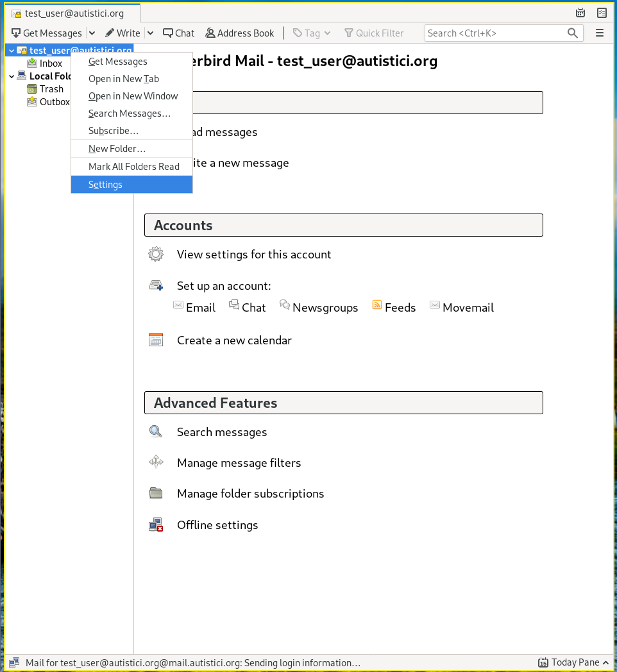Click the Tag toolbar button
The width and height of the screenshot is (617, 672).
click(312, 33)
